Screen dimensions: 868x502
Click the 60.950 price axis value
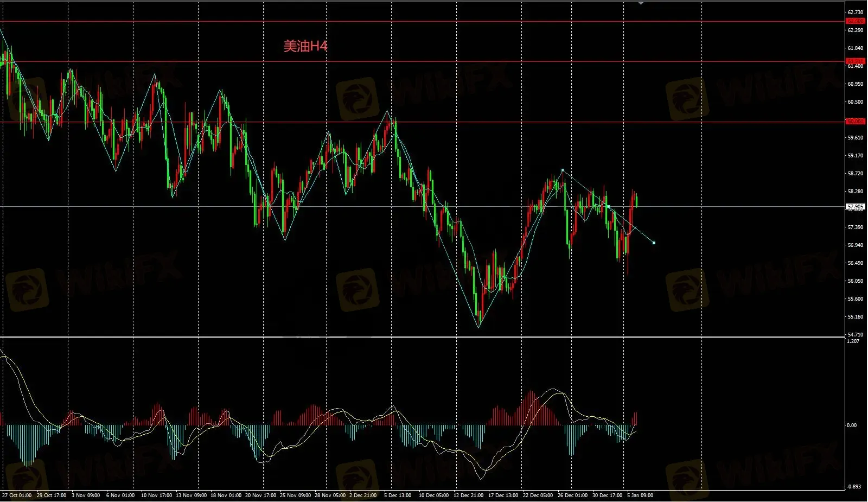(x=855, y=84)
